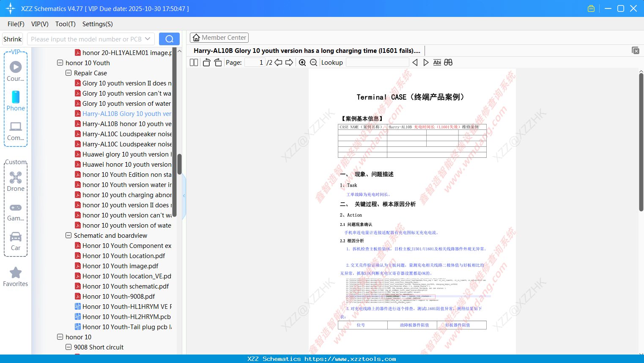Open 'Glory 10 youth version II does' PDF
Image resolution: width=644 pixels, height=363 pixels.
[123, 83]
